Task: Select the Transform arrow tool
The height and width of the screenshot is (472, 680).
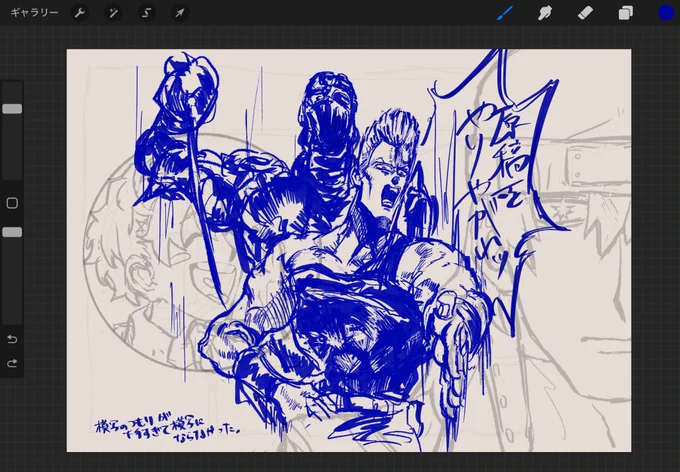Action: (179, 13)
